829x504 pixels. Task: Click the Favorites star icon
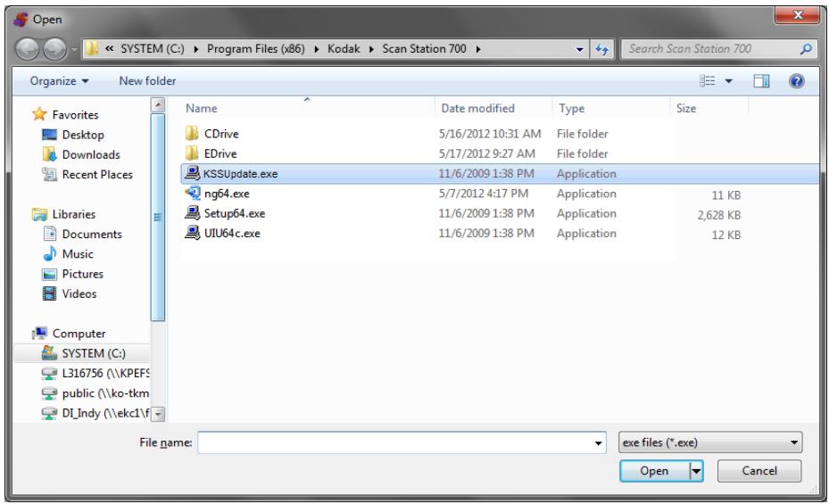coord(39,114)
